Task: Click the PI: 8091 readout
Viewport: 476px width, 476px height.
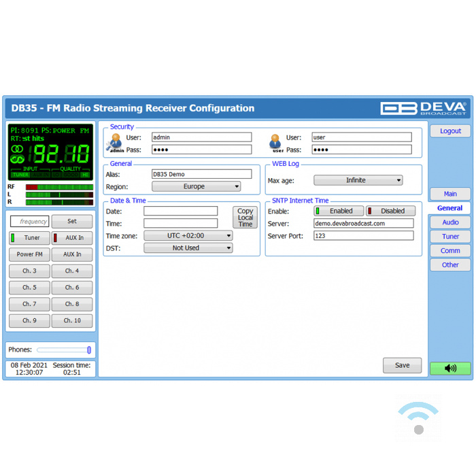Action: (x=24, y=131)
